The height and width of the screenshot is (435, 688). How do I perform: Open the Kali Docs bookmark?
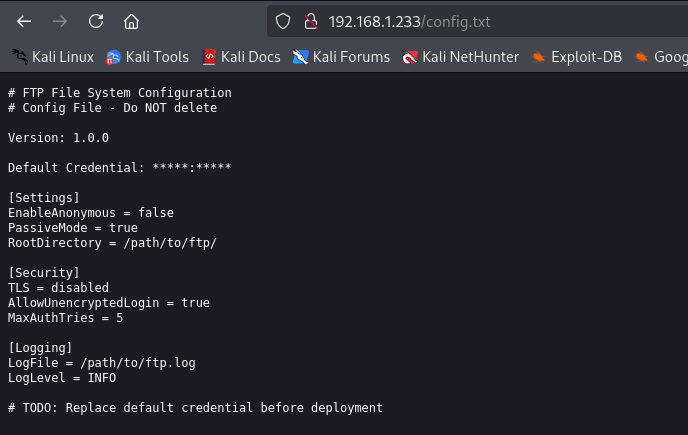pos(251,57)
